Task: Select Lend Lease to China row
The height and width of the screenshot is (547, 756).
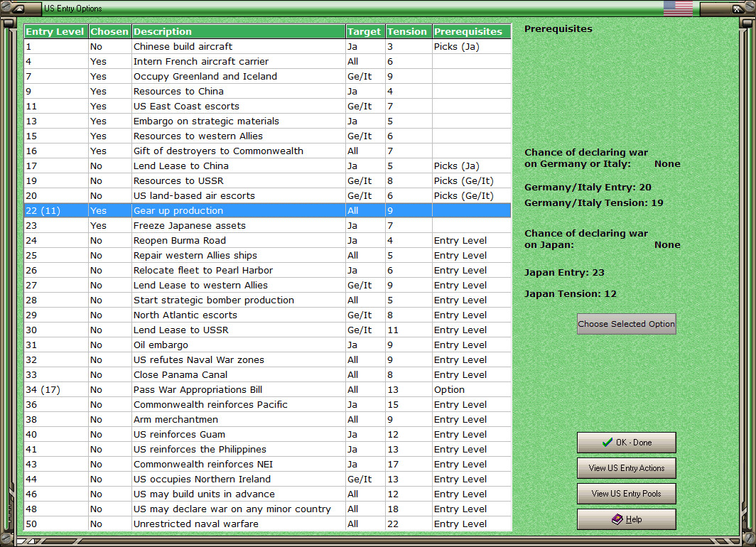Action: pyautogui.click(x=268, y=166)
